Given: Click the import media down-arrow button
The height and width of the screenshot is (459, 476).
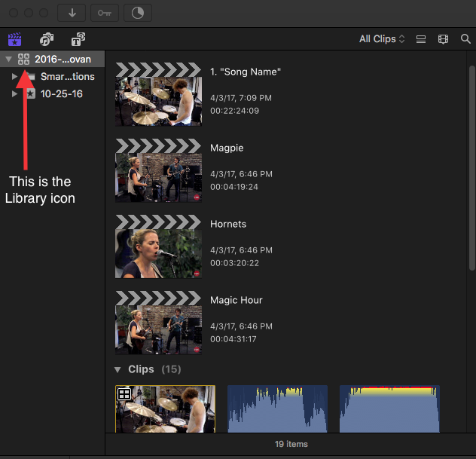Looking at the screenshot, I should (x=72, y=13).
